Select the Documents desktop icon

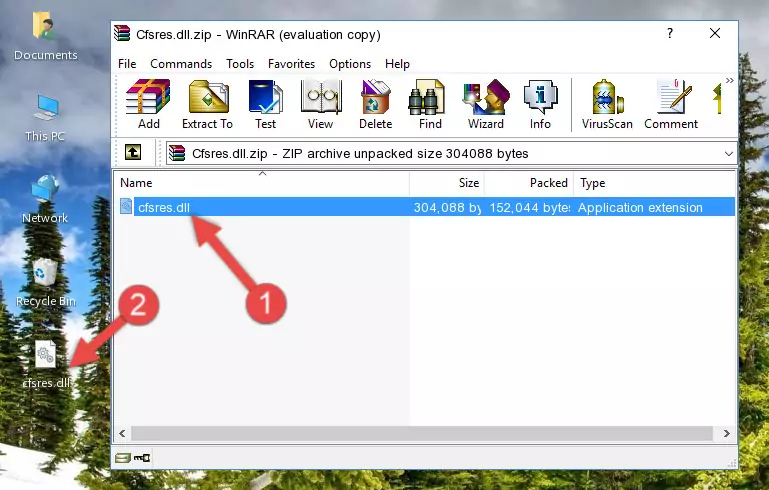point(45,37)
